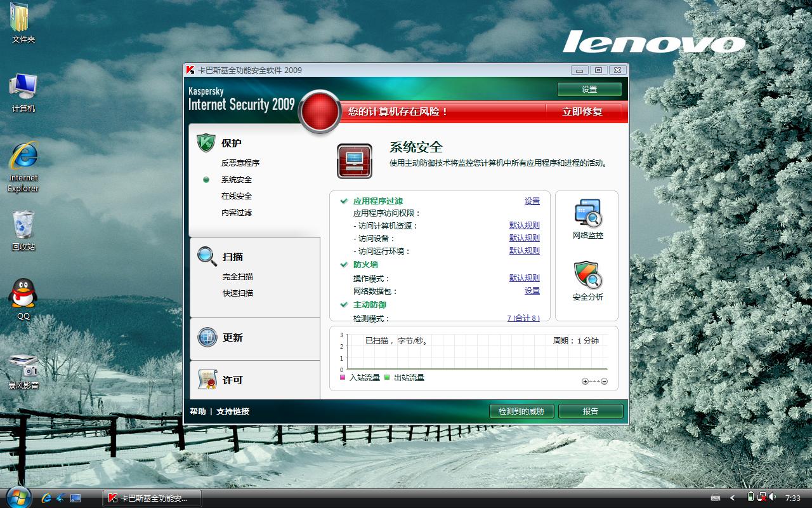812x508 pixels.
Task: Click the certificate icon beside 许可
Action: click(207, 379)
